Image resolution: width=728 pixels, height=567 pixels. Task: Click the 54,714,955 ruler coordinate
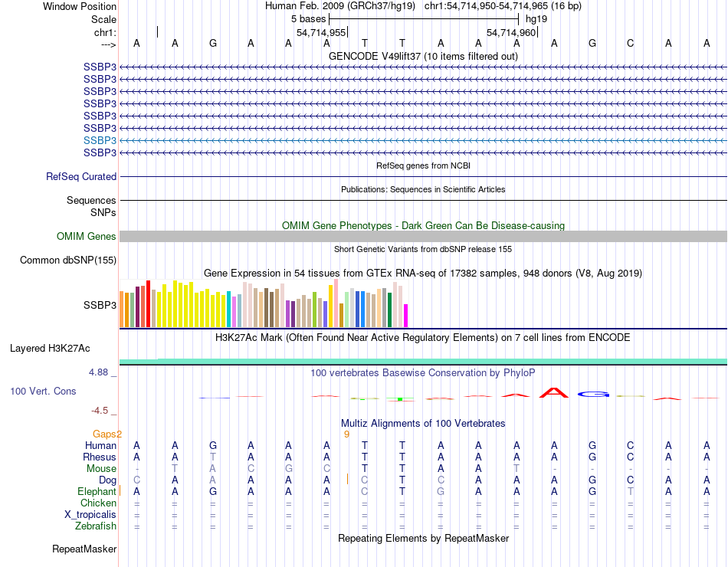coord(321,32)
